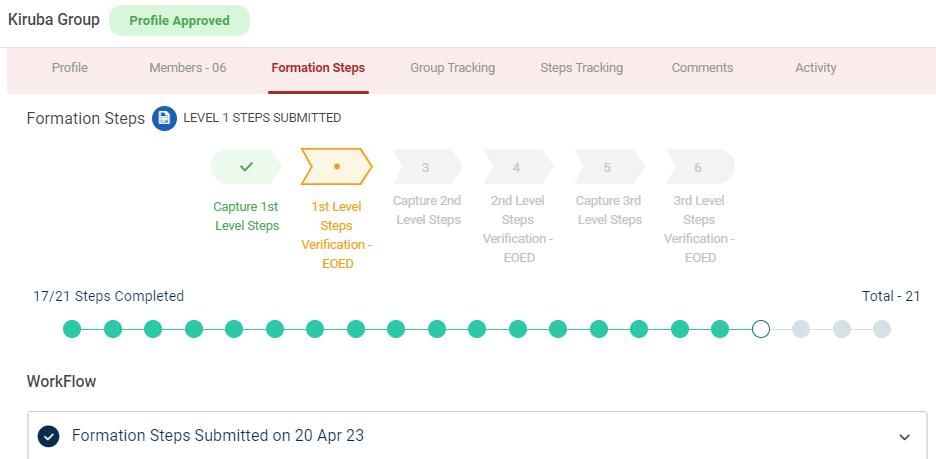This screenshot has height=459, width=936.
Task: Select the orange current step arrow
Action: point(337,167)
